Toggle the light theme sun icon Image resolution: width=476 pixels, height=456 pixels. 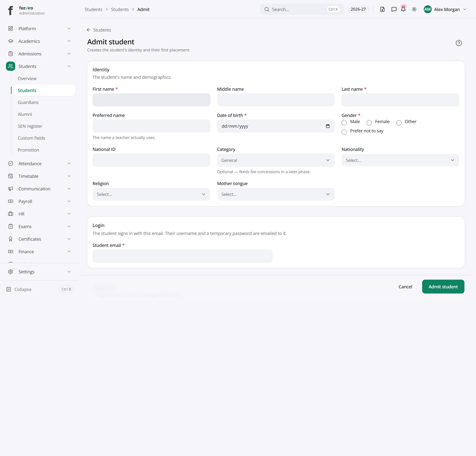[414, 9]
